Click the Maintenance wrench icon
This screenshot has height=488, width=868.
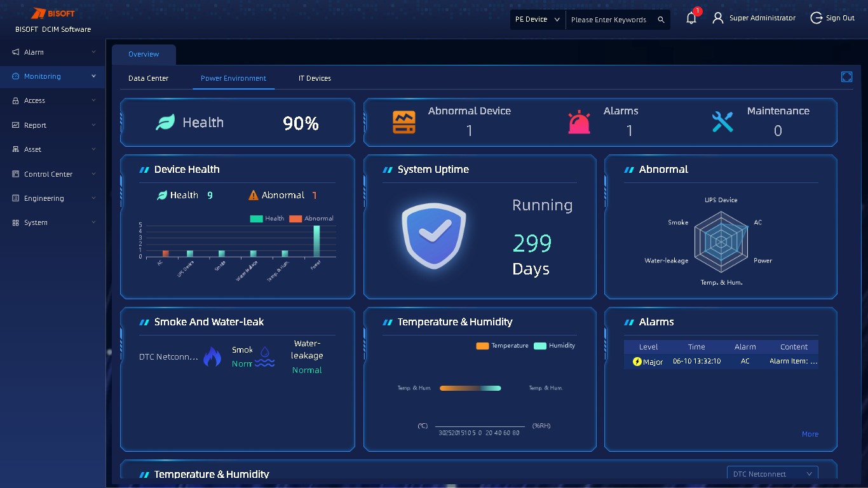722,122
